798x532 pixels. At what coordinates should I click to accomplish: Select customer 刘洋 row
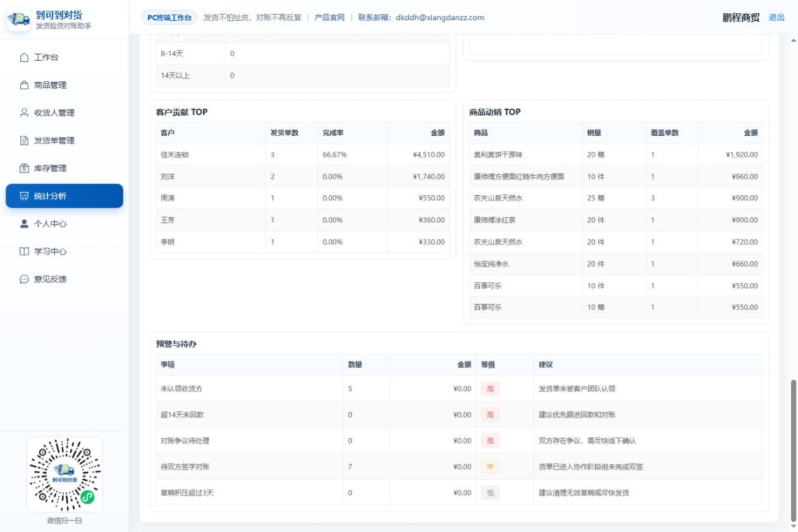point(303,177)
